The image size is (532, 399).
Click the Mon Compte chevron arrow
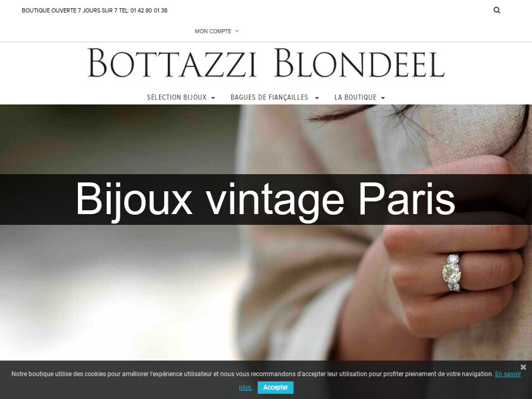(x=237, y=31)
